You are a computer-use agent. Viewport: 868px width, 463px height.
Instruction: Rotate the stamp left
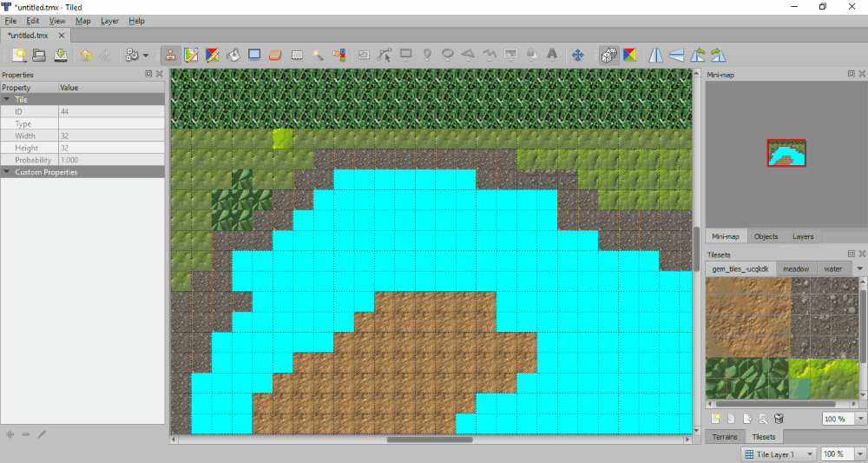[698, 55]
